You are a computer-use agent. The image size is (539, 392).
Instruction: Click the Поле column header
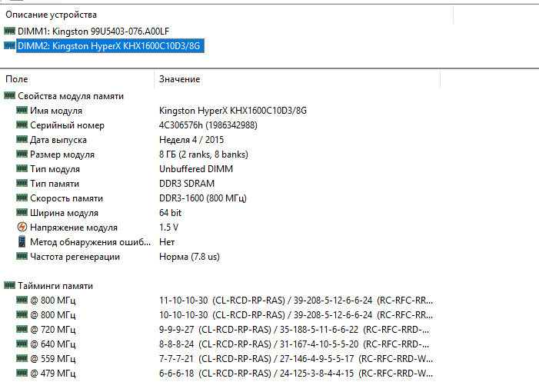(17, 79)
